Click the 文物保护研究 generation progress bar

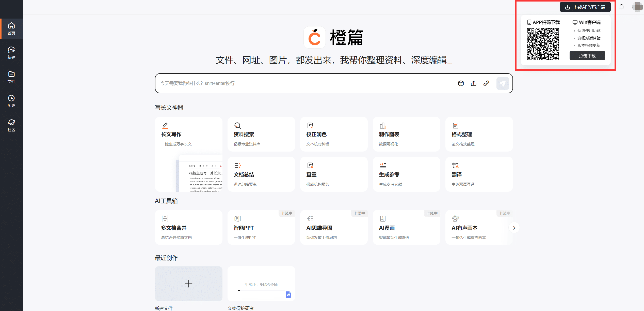click(261, 290)
